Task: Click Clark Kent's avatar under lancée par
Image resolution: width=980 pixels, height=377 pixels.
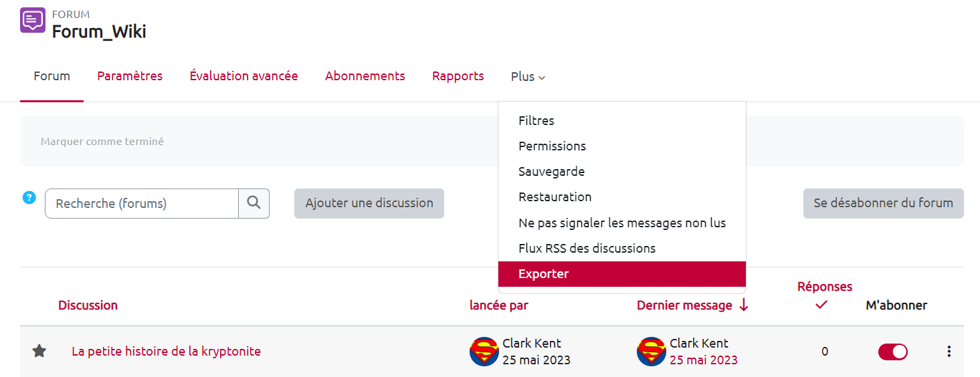Action: point(484,352)
